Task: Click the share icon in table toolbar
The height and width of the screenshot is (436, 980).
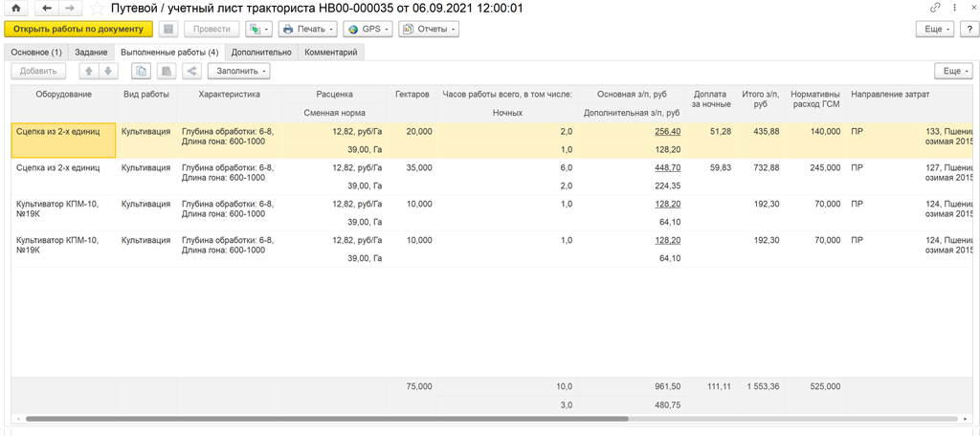Action: [x=190, y=71]
